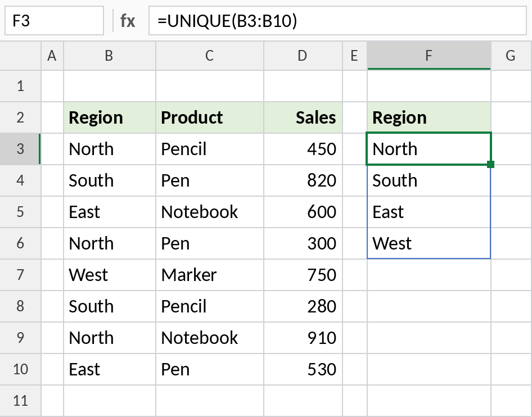
Task: Select row 2 header
Action: [x=20, y=117]
